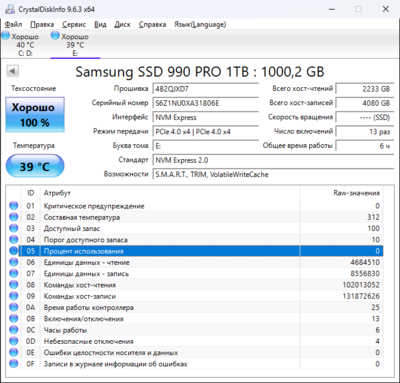Screen dimensions: 400x383
Task: Click the CrystalDiskInfo app icon in title bar
Action: point(10,9)
